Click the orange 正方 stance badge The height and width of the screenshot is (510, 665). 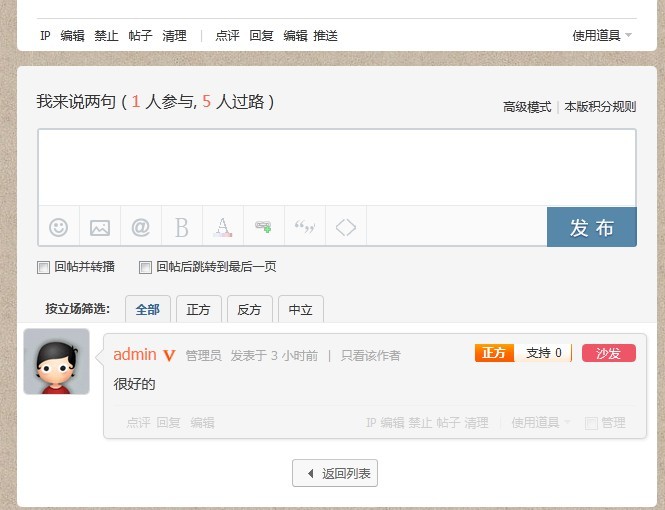coord(495,353)
